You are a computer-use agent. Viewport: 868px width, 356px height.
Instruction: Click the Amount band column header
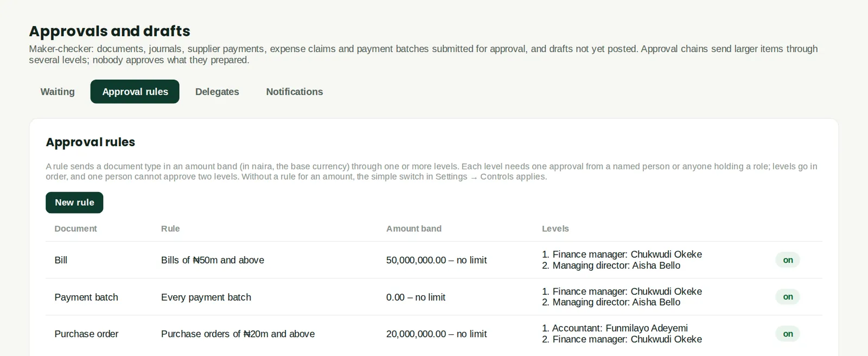pos(414,228)
